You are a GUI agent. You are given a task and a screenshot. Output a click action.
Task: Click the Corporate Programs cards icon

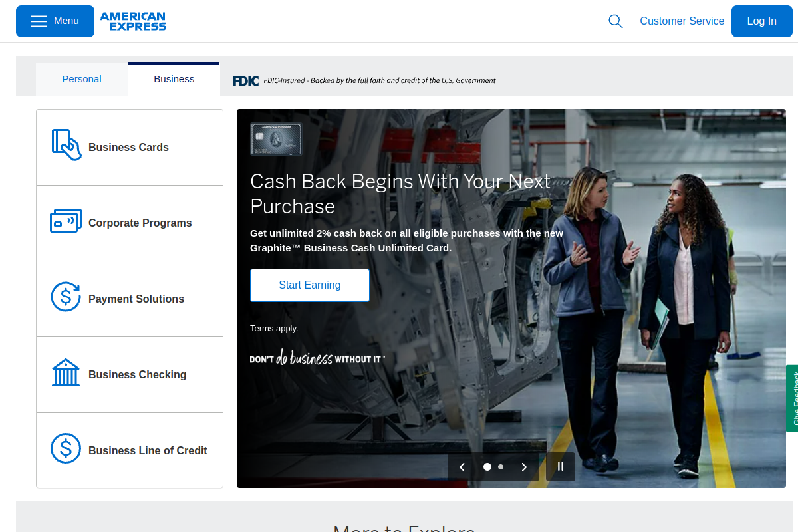66,221
